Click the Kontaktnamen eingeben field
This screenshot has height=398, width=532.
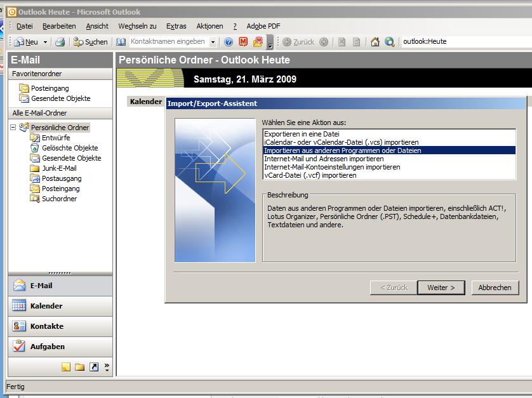pos(169,41)
